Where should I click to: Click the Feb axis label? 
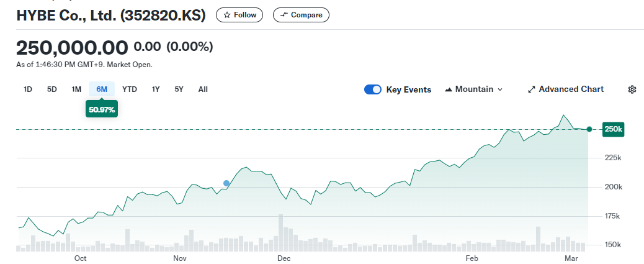(x=472, y=258)
